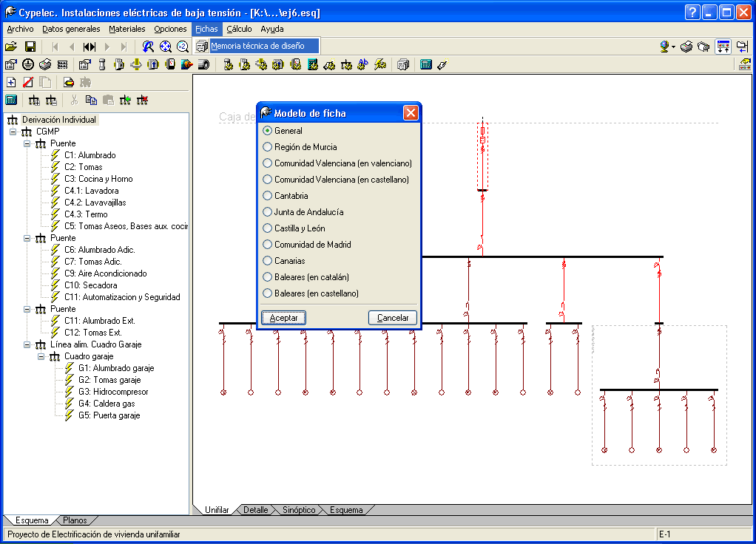Select Comunidad de Madrid radio option
Screen dimensions: 756x544
pos(307,245)
